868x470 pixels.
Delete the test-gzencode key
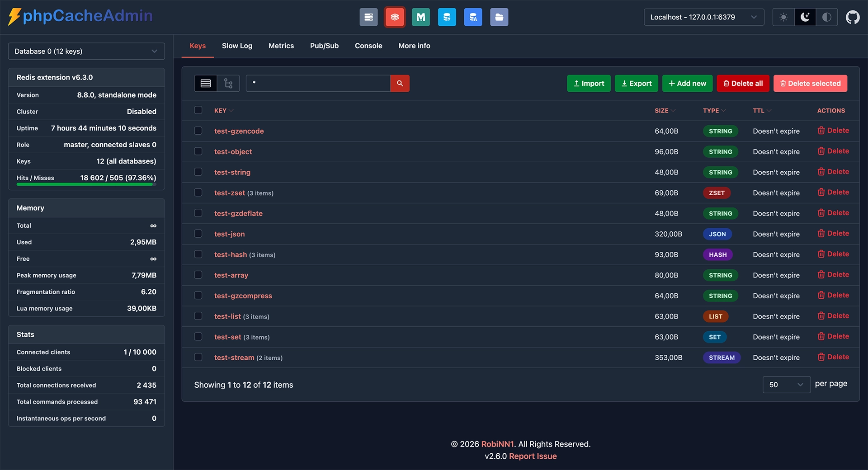[x=833, y=131]
